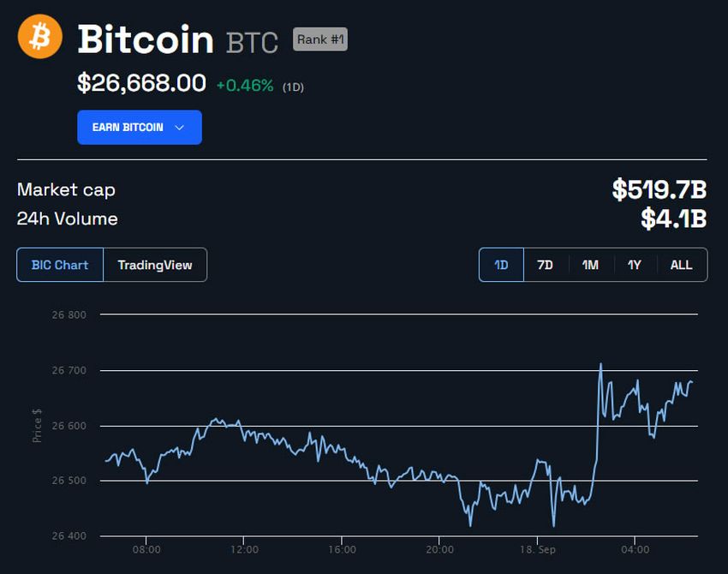Select the BIC Chart tab
The image size is (728, 574).
pyautogui.click(x=59, y=265)
